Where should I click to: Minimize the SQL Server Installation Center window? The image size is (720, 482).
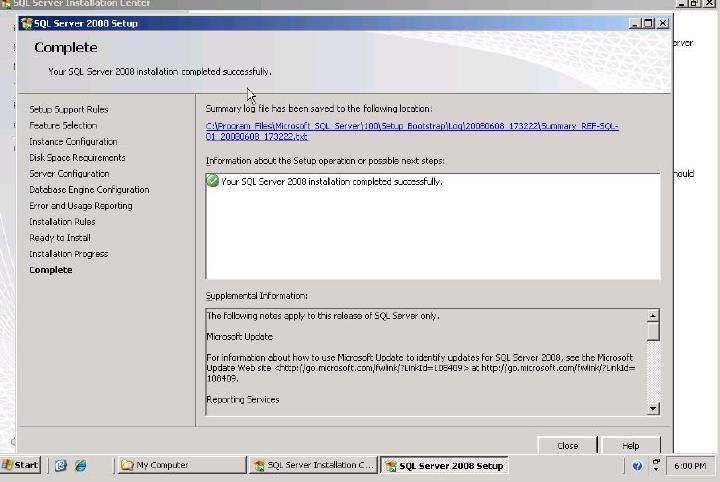pyautogui.click(x=682, y=3)
